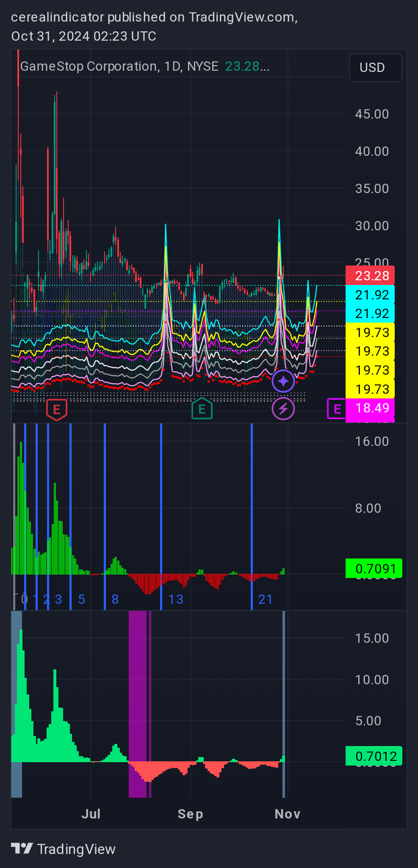The width and height of the screenshot is (418, 868).
Task: Click the green 23.28... value beside NYSE
Action: [247, 66]
